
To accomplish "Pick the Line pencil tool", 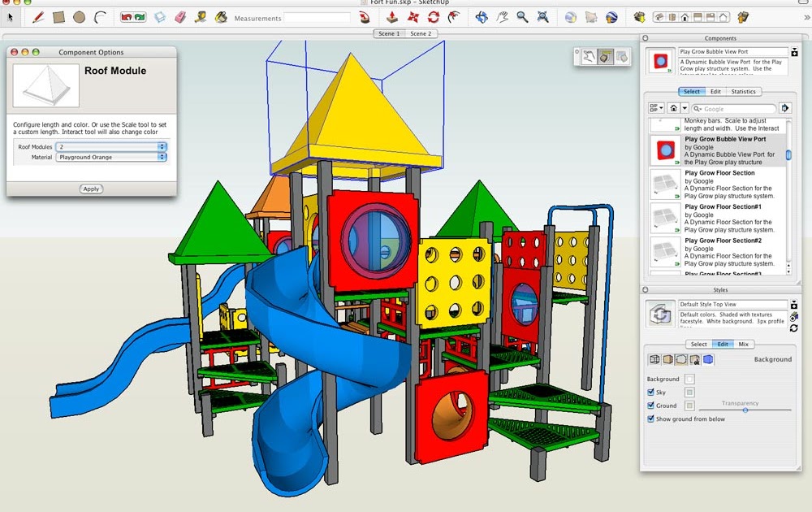I will (38, 18).
